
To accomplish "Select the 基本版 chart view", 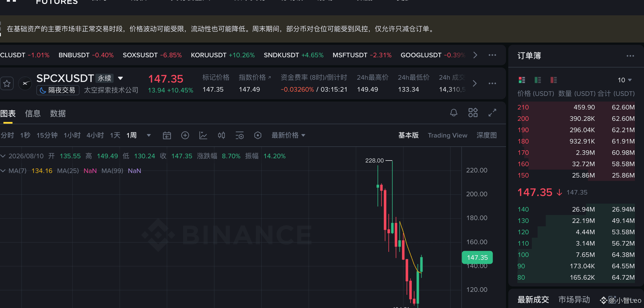I will 409,135.
